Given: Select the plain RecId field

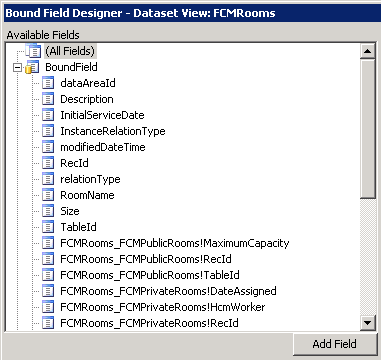Looking at the screenshot, I should point(74,163).
